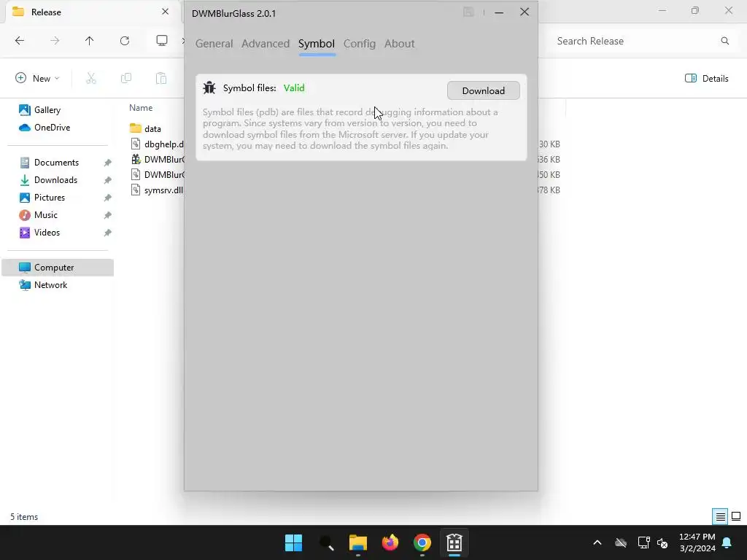Go back in File Explorer
The width and height of the screenshot is (747, 560).
point(20,41)
